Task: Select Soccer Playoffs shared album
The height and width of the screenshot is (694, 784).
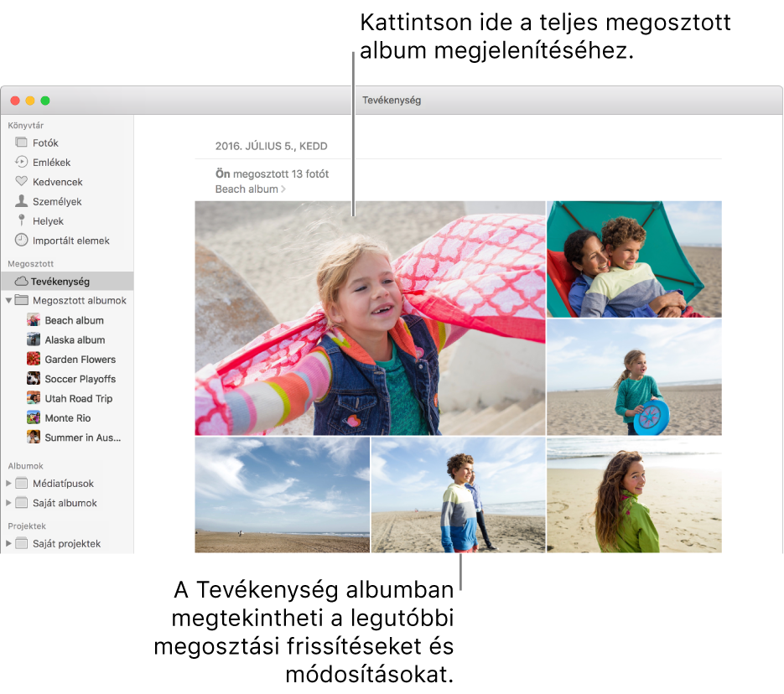Action: (80, 379)
